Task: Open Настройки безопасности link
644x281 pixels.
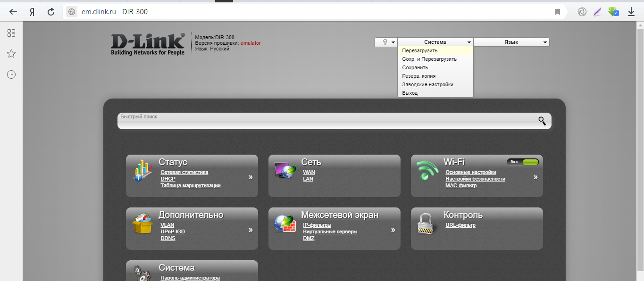Action: pos(475,179)
